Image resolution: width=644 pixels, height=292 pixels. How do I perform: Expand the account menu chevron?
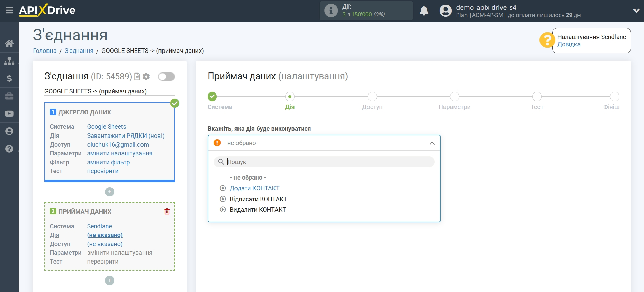(x=636, y=11)
